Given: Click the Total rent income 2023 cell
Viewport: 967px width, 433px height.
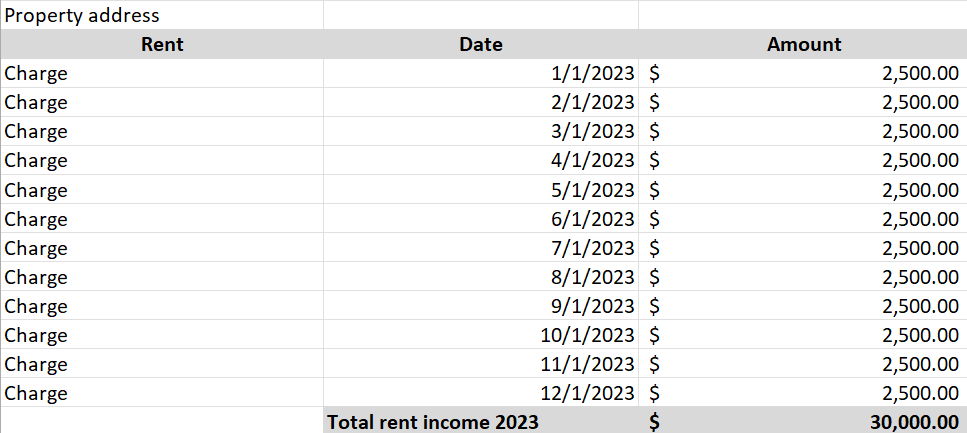Looking at the screenshot, I should (x=481, y=421).
